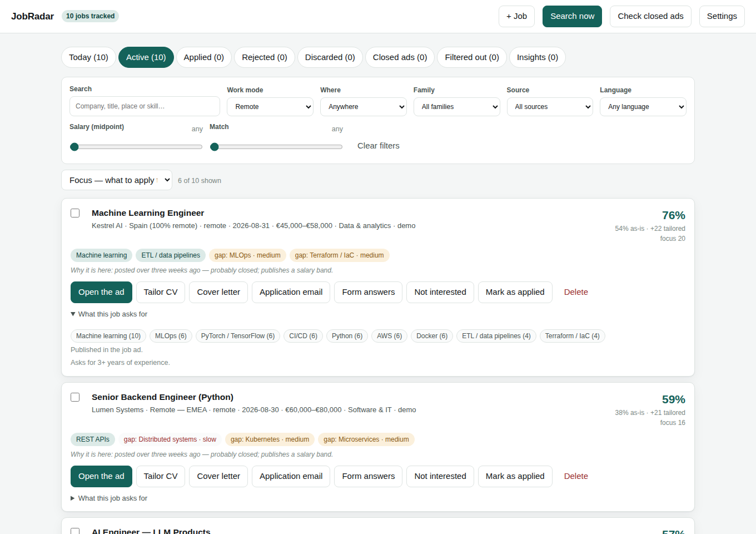This screenshot has height=534, width=756.
Task: Focus the company/title search field
Action: point(145,106)
